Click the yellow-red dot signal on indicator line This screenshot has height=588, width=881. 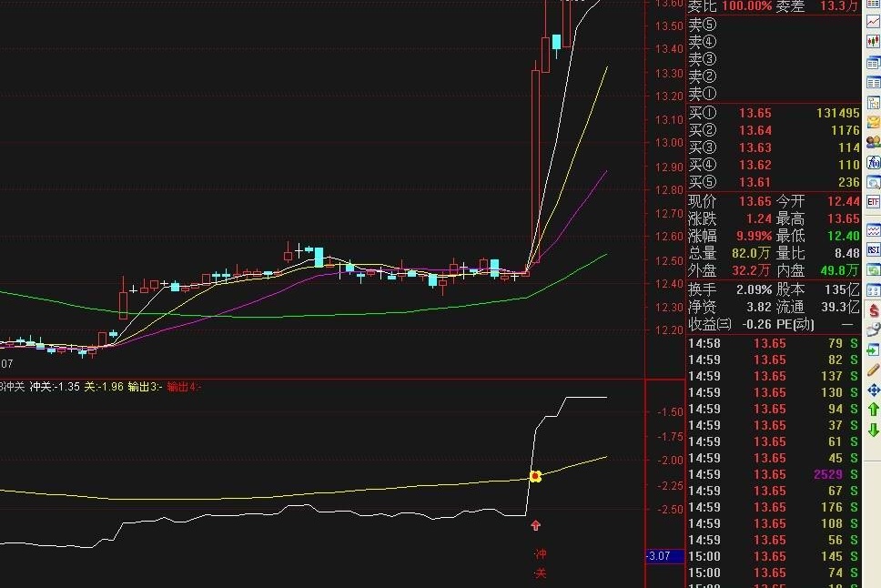(x=535, y=477)
